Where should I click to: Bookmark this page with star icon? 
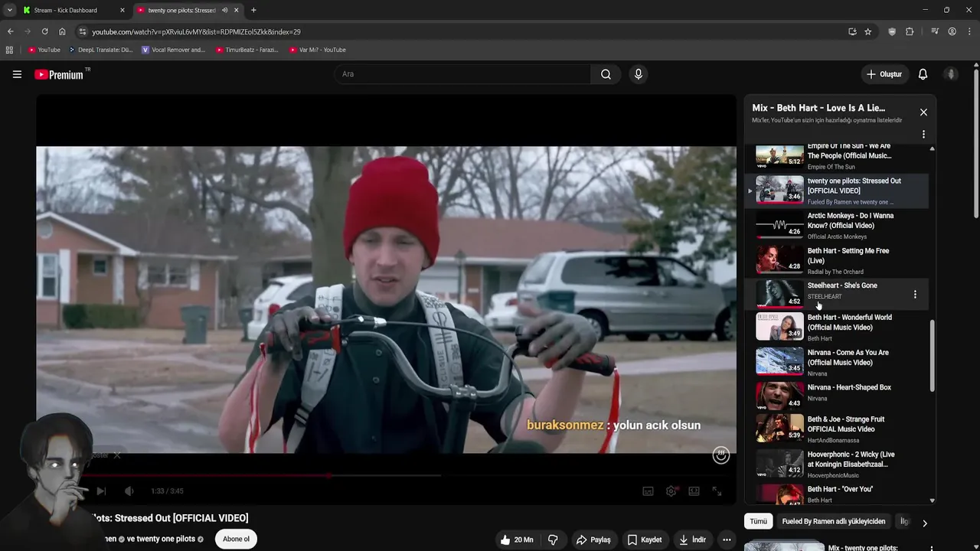(867, 31)
